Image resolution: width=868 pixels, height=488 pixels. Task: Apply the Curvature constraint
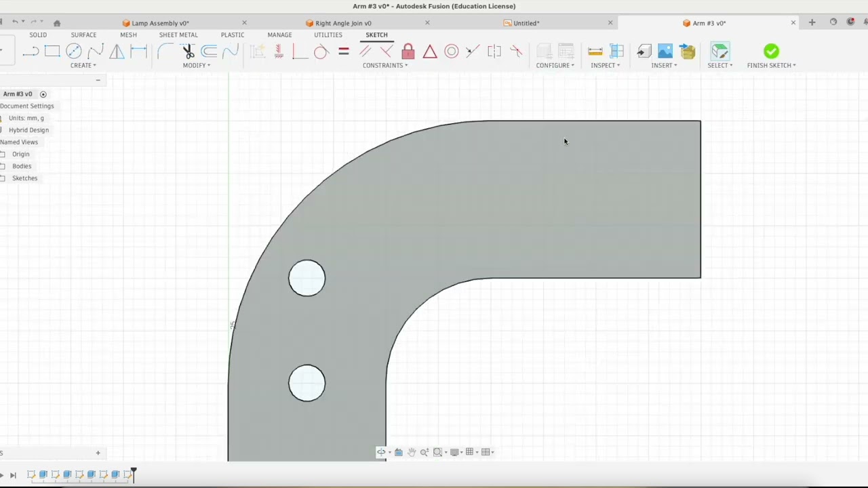516,52
